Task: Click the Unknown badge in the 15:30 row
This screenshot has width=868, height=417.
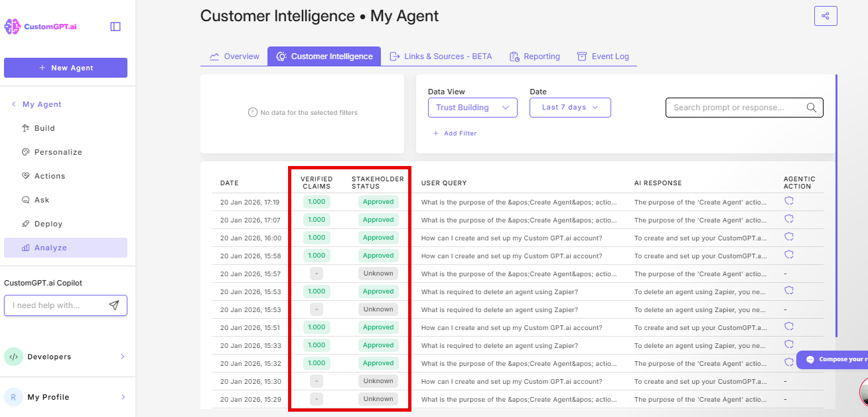Action: point(378,381)
